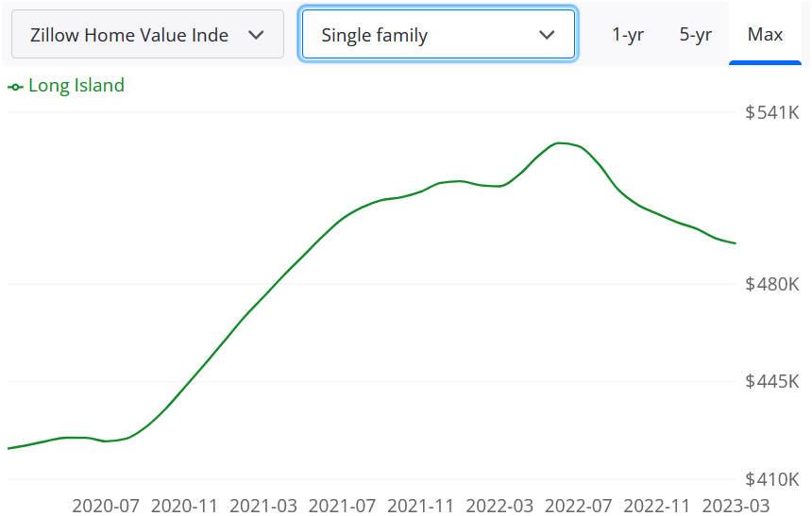Click the 2020-07 x-axis date label
812x516 pixels.
[x=107, y=505]
